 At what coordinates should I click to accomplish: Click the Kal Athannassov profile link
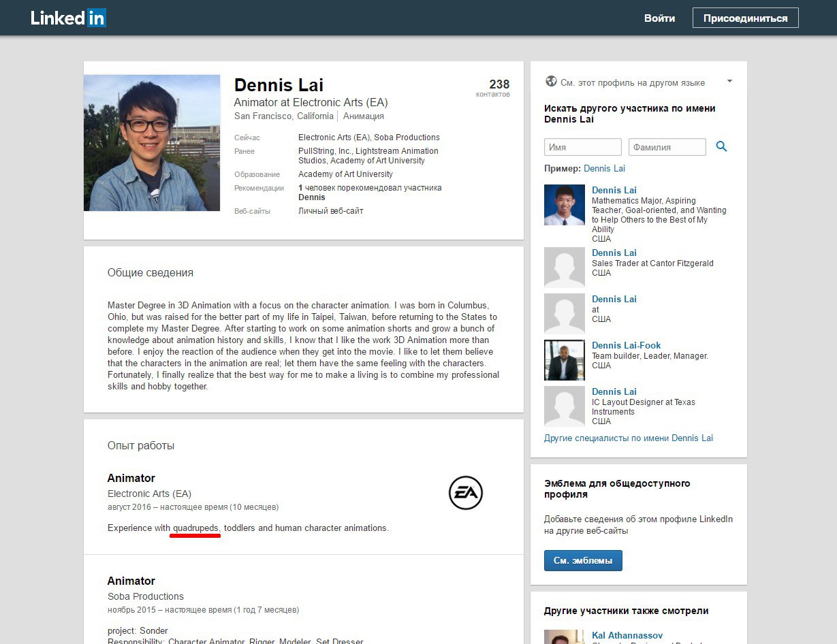tap(627, 636)
